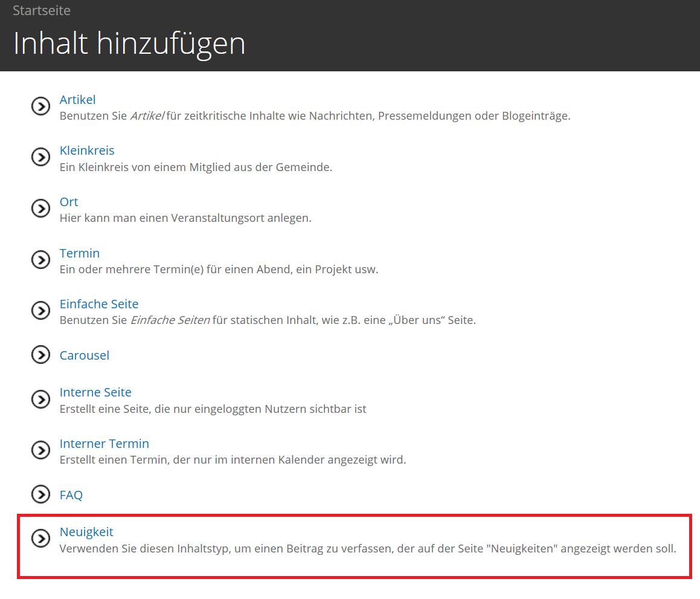Click the arrow icon beside Artikel
Image resolution: width=700 pixels, height=599 pixels.
pyautogui.click(x=40, y=106)
